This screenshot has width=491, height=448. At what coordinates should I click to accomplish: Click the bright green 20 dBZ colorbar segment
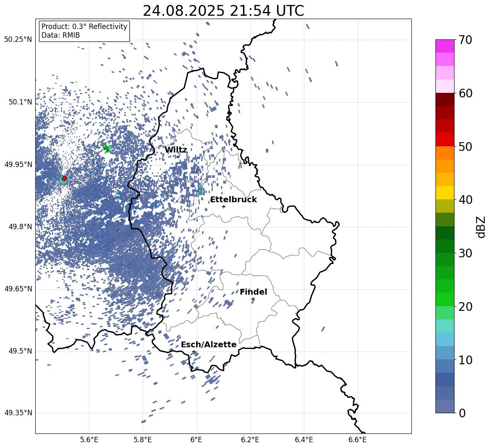tap(445, 299)
